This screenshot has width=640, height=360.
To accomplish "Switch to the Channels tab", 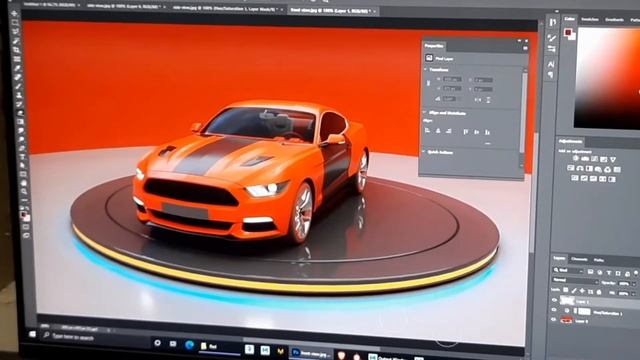I will click(579, 259).
